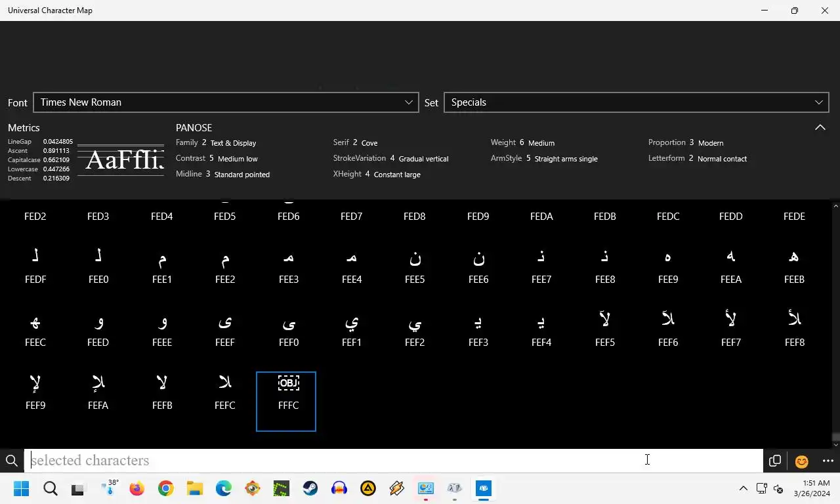The image size is (840, 504).
Task: Select the ligature character FEF8
Action: tap(795, 331)
